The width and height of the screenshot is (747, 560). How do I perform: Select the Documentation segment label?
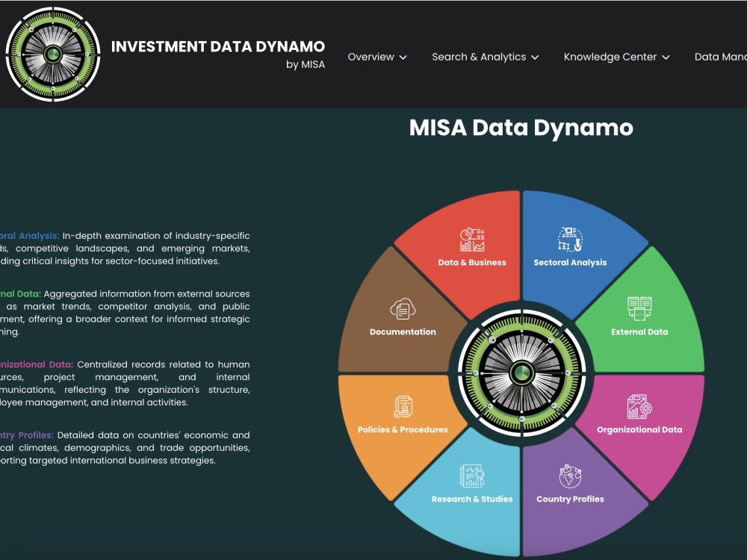(x=403, y=332)
